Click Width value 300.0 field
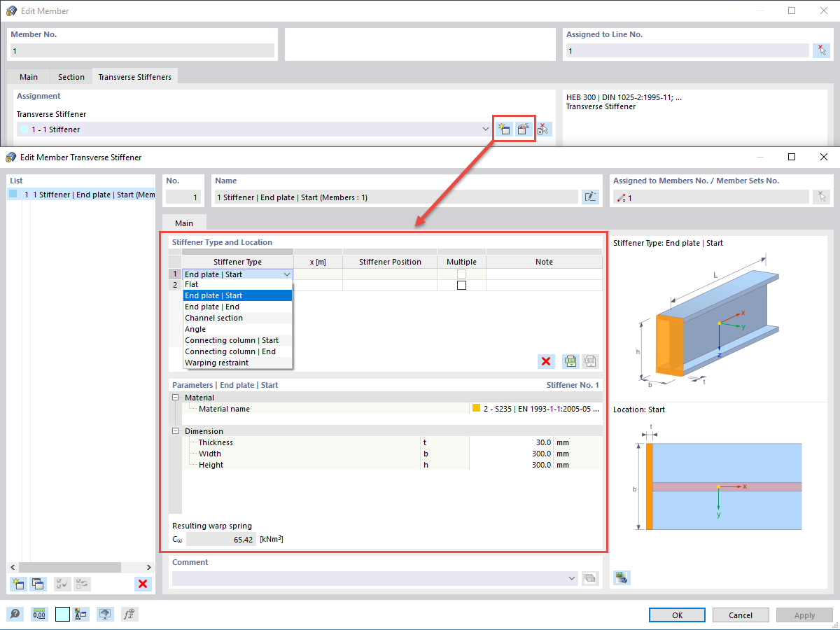Viewport: 840px width, 630px height. coord(511,454)
